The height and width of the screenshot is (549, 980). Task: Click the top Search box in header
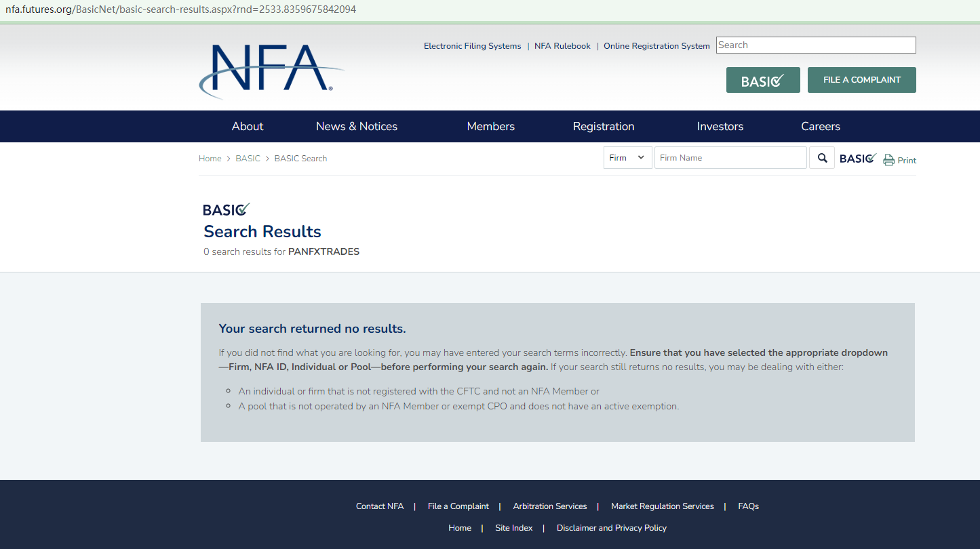(x=816, y=45)
